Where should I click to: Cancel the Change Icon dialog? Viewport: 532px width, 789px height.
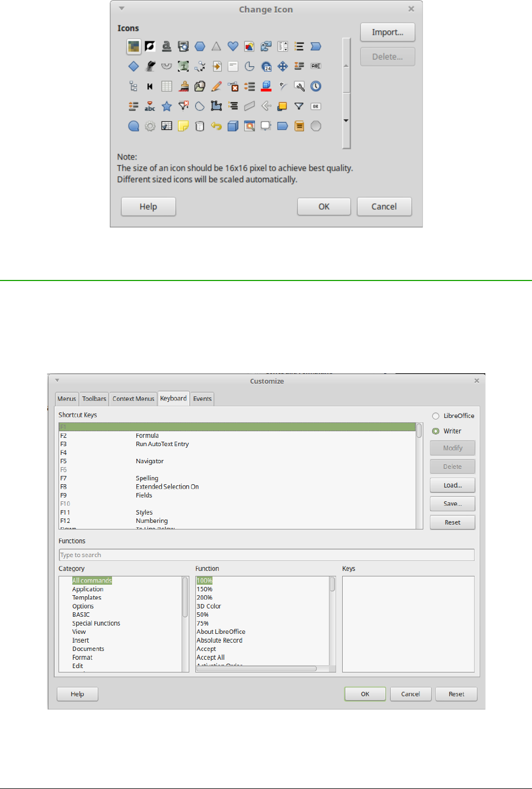pyautogui.click(x=384, y=206)
